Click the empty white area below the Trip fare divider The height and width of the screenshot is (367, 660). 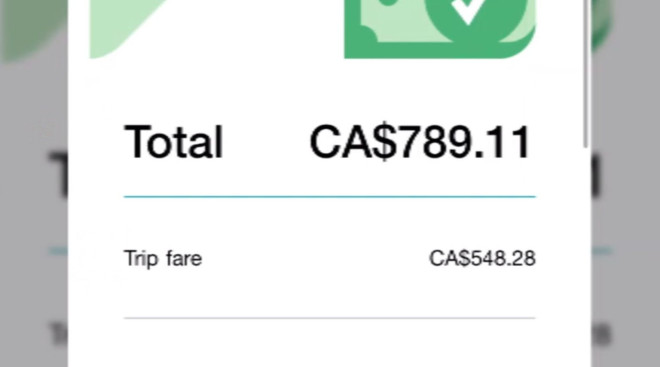330,343
